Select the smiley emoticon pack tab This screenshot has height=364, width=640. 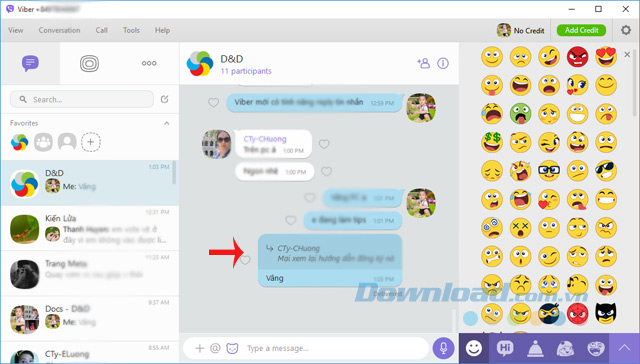coord(473,348)
